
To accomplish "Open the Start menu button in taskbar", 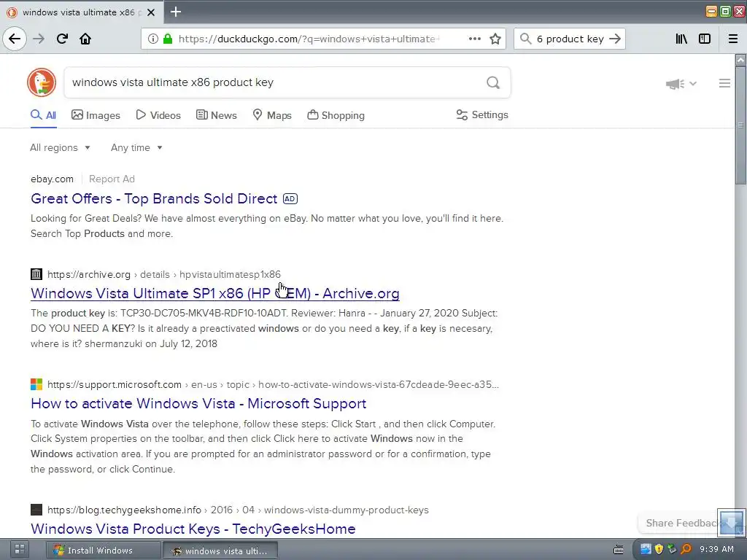I will [19, 550].
